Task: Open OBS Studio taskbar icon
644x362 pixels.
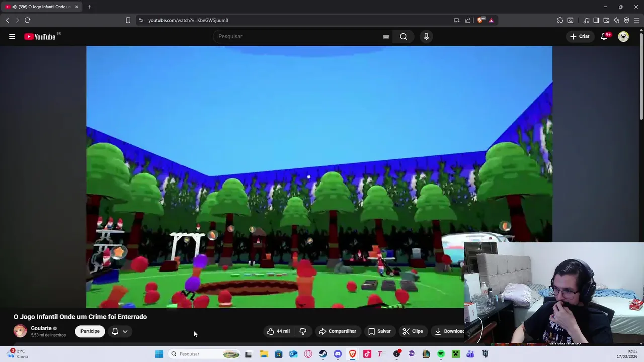Action: (396, 354)
